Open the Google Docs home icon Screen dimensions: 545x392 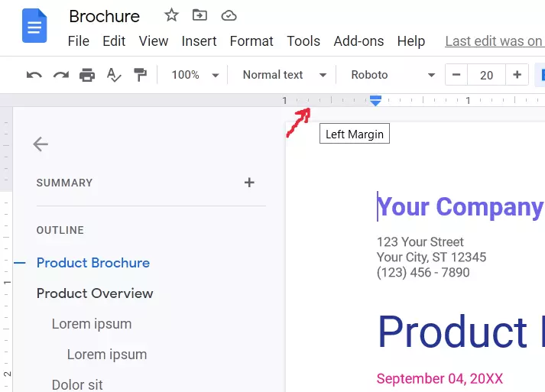click(x=34, y=26)
